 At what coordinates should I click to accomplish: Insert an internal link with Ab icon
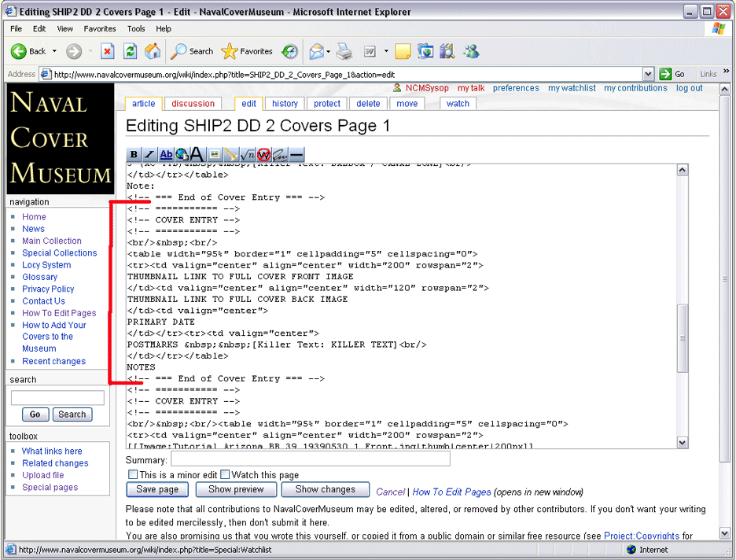[166, 155]
